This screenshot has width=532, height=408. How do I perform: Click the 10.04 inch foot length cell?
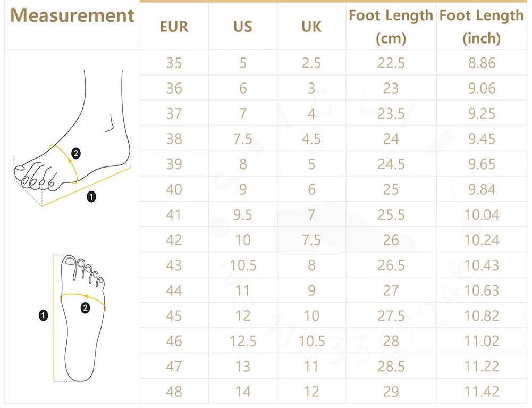[482, 214]
